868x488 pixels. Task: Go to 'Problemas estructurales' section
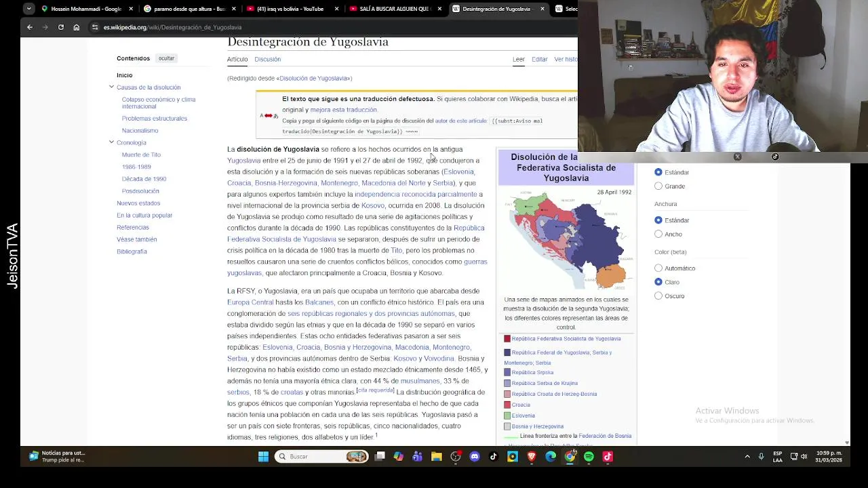point(155,119)
